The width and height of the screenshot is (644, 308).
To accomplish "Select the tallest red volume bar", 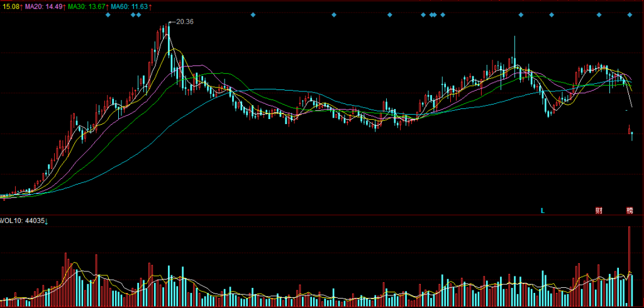I will click(629, 266).
